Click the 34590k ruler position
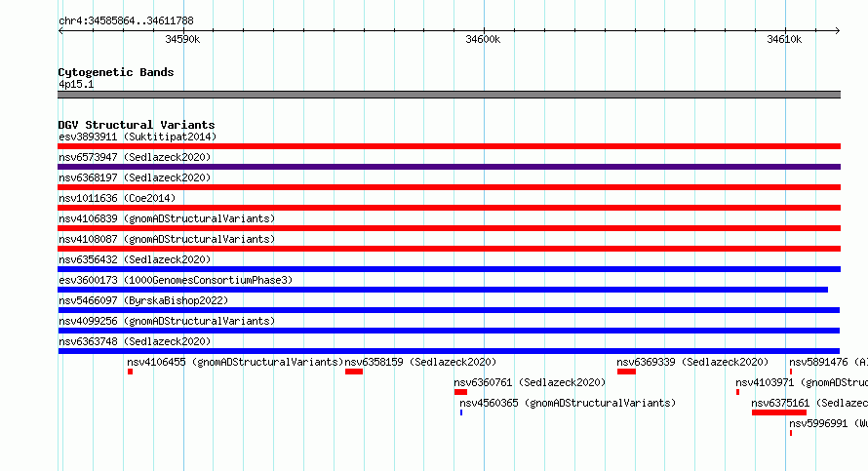The width and height of the screenshot is (868, 471). (182, 39)
